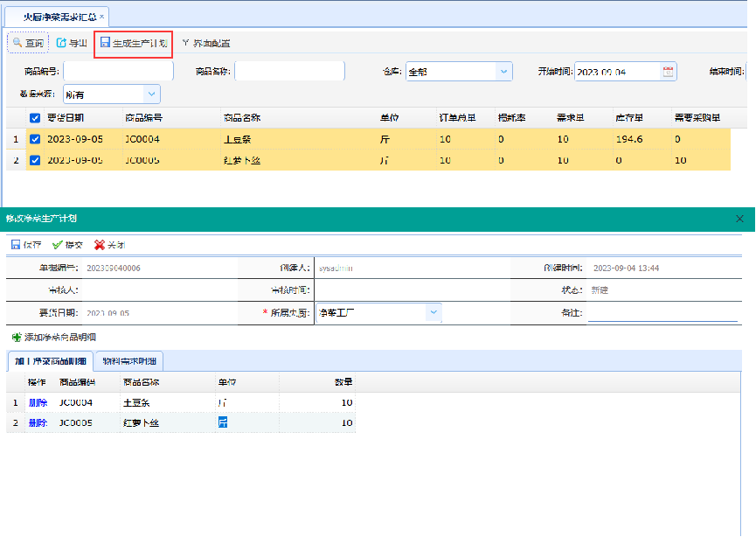Click the 查询 search toolbar button
This screenshot has width=756, height=537.
28,43
